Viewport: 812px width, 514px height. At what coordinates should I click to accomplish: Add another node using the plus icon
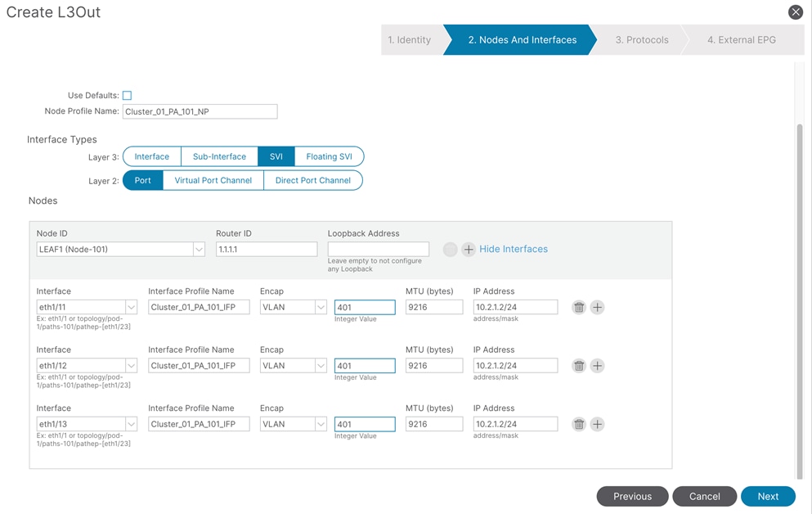click(468, 249)
